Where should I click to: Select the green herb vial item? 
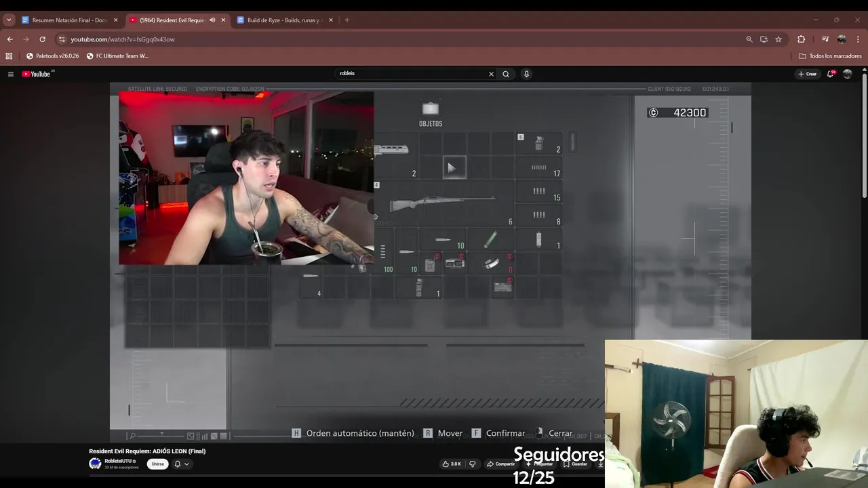click(490, 239)
